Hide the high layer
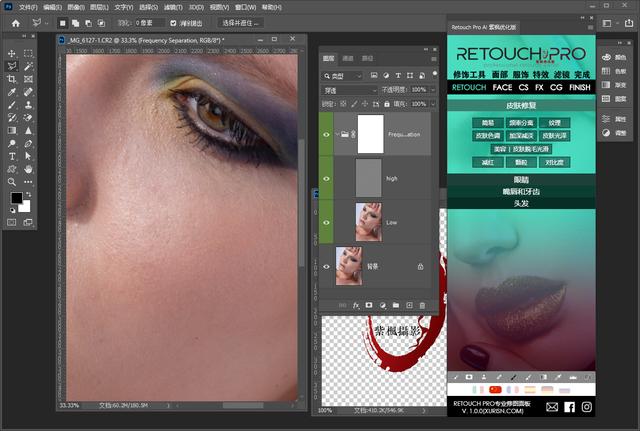640x431 pixels. 326,179
